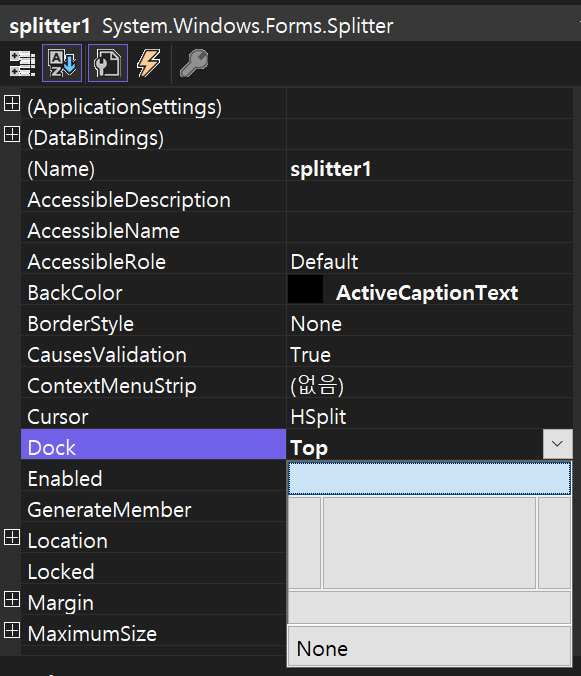Select the Cursor value HSplit
The height and width of the screenshot is (676, 581).
(x=430, y=414)
